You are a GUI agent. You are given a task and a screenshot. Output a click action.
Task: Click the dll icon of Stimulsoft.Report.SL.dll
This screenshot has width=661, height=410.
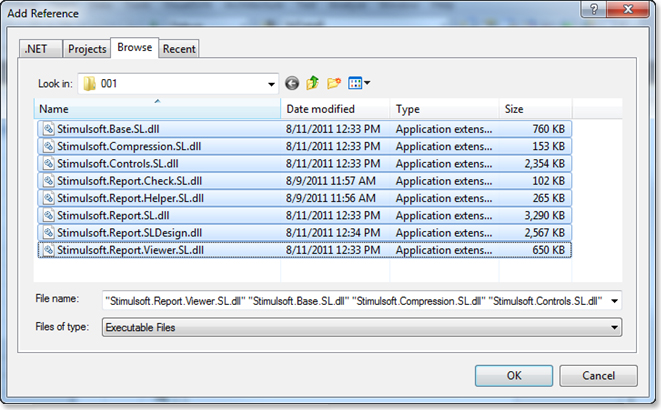(x=48, y=215)
